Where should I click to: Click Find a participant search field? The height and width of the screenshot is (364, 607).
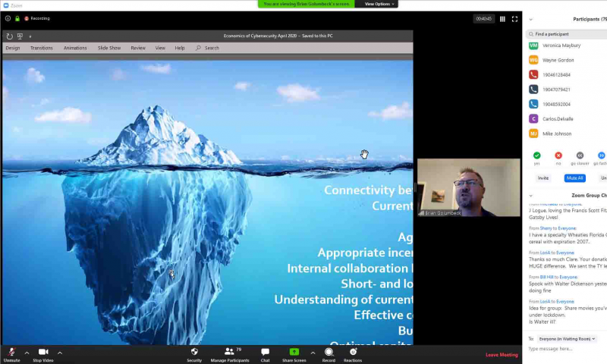[x=568, y=34]
